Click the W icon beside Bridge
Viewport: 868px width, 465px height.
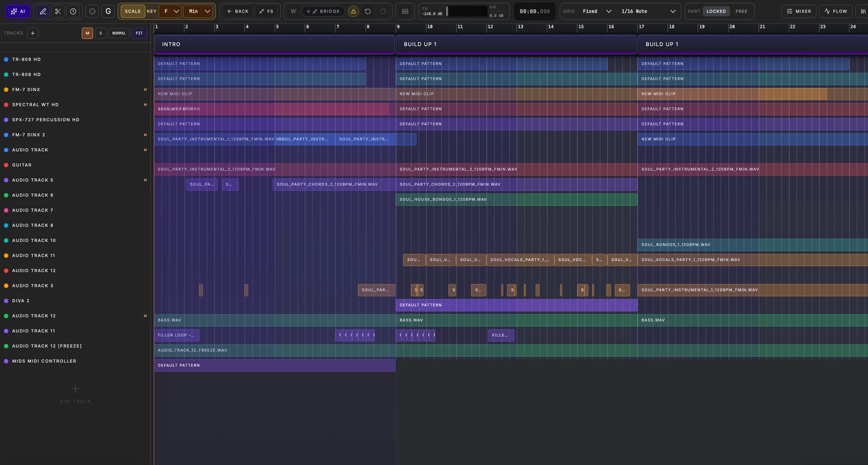293,11
